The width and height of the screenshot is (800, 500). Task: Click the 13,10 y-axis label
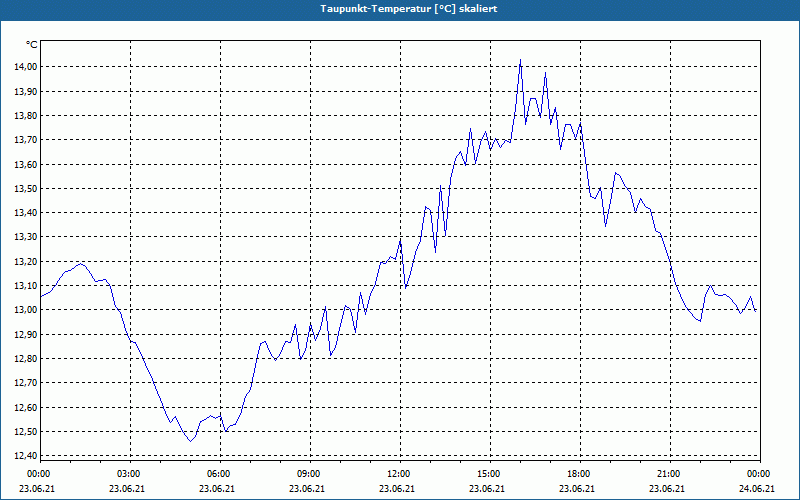(x=25, y=286)
